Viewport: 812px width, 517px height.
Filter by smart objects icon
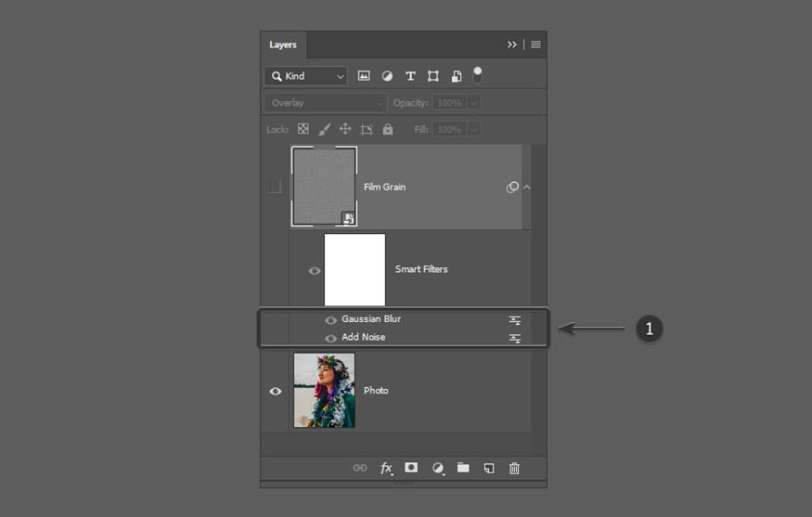coord(457,76)
